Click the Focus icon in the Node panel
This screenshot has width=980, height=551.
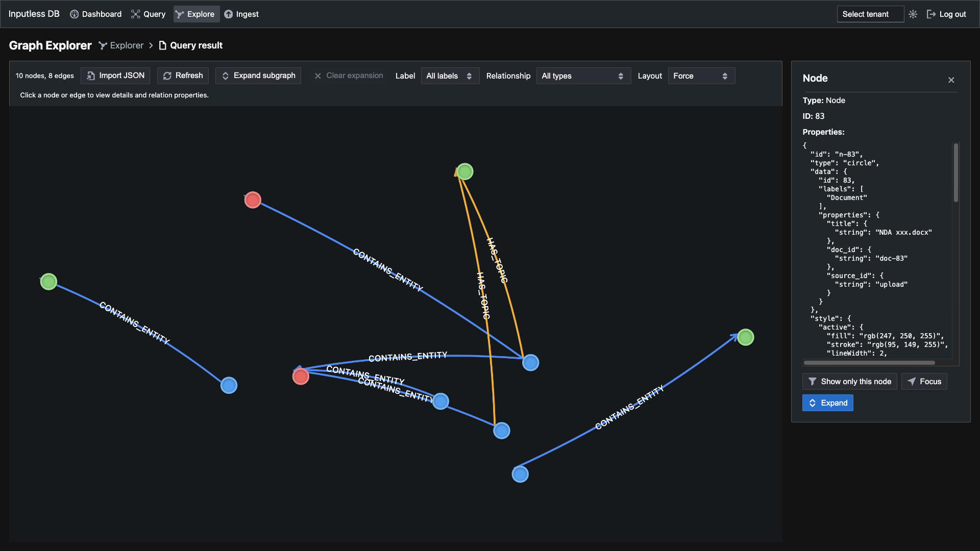(x=912, y=381)
